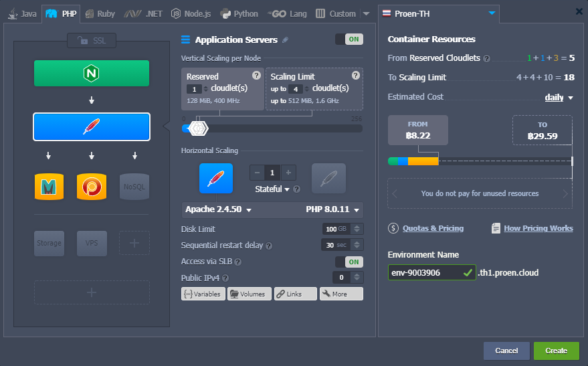Adjust the Public IPv4 count spinner

[x=357, y=277]
